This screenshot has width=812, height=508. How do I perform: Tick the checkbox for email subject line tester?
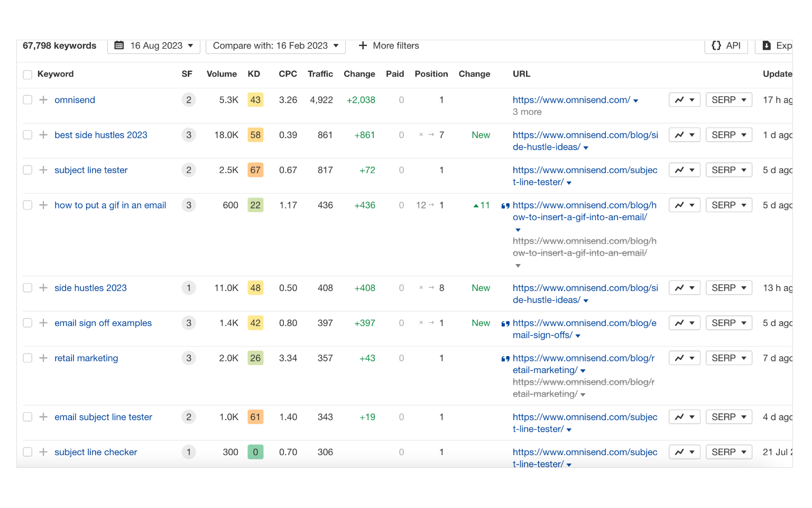(x=27, y=417)
